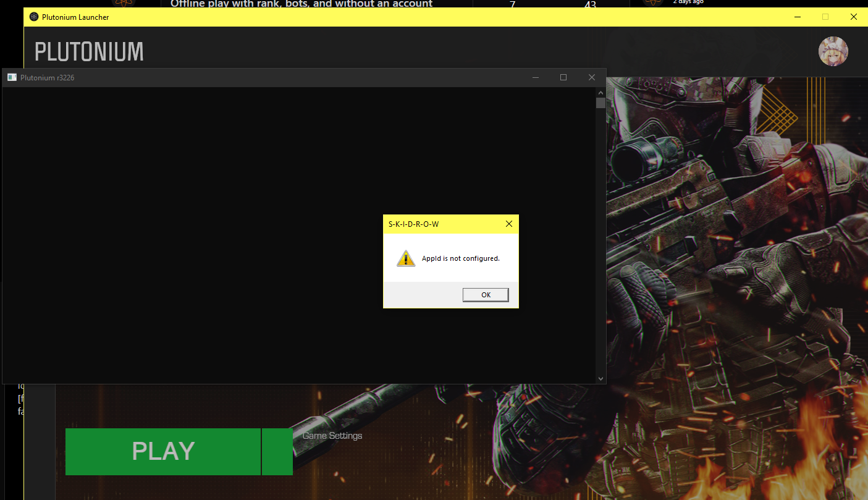Close the Plutonium r3226 console window
Screen dimensions: 868x500
coord(592,77)
